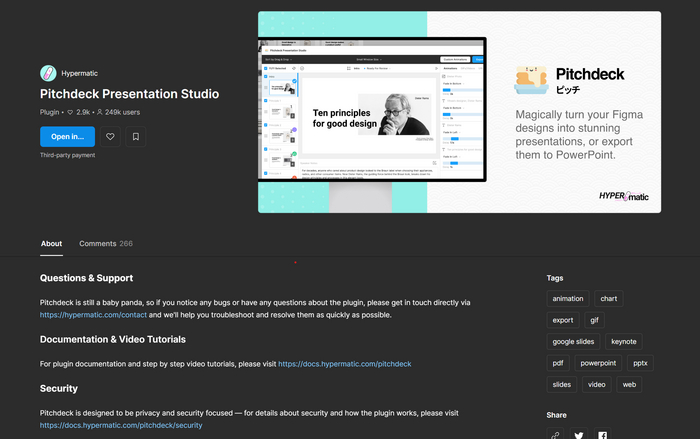Screen dimensions: 700x439
Task: Open the pitchdeck/security docs link
Action: pyautogui.click(x=121, y=425)
